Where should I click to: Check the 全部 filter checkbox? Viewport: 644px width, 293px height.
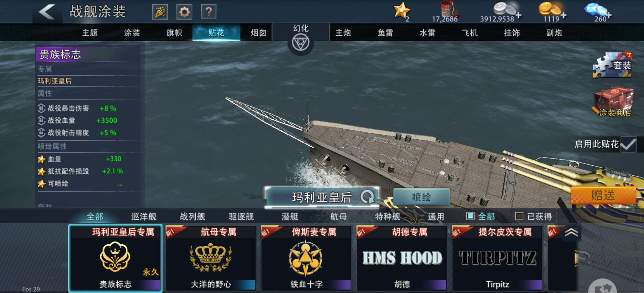coord(470,216)
